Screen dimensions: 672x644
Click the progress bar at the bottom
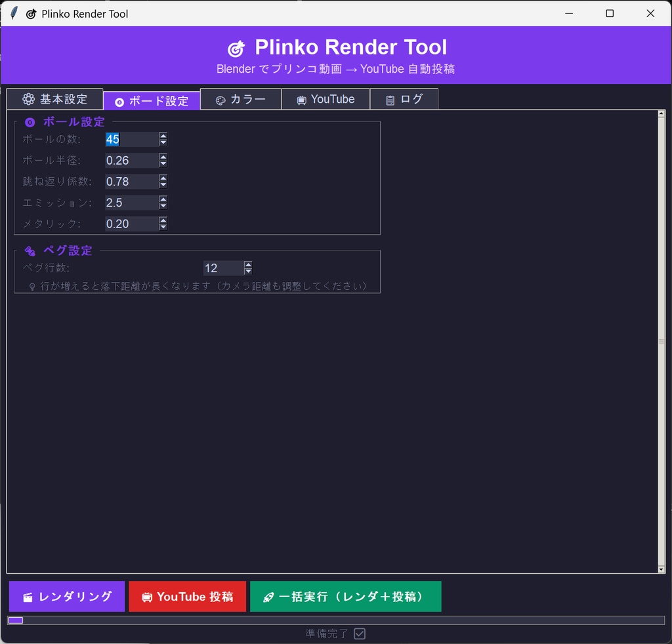[336, 620]
